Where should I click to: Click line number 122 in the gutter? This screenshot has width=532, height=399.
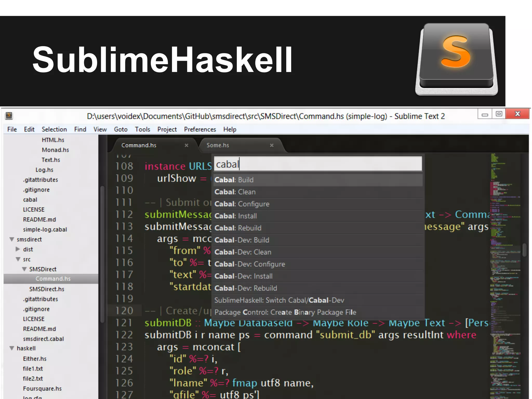(124, 335)
